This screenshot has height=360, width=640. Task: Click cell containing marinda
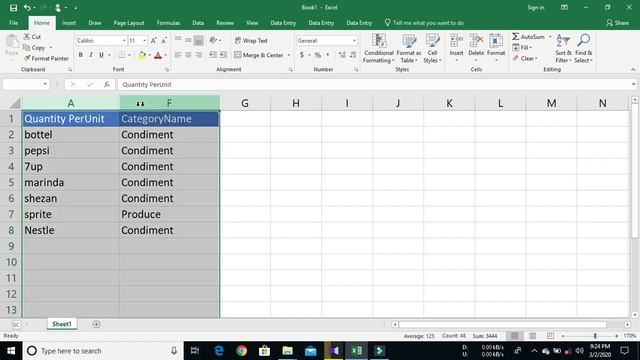point(71,182)
